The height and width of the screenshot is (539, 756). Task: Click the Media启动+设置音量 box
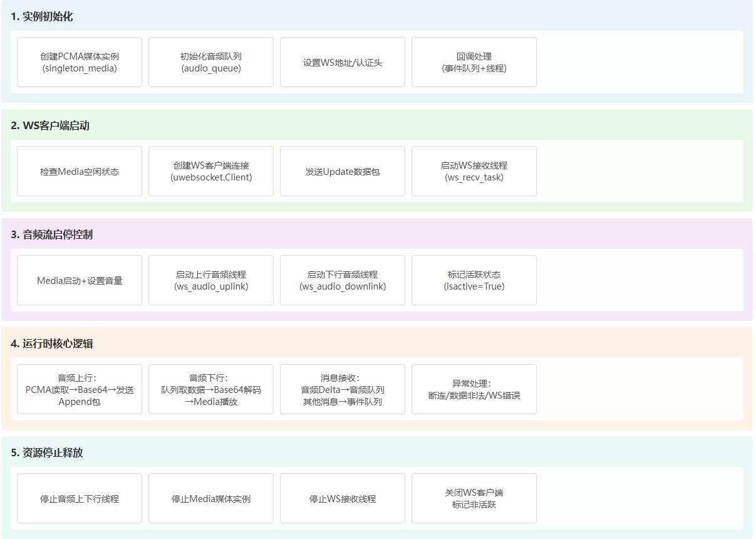[80, 280]
